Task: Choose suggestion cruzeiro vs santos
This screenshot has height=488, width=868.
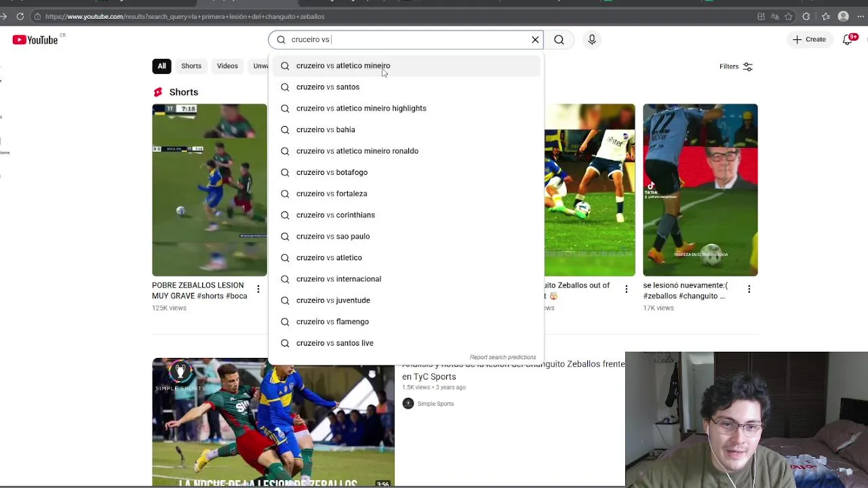Action: [406, 87]
